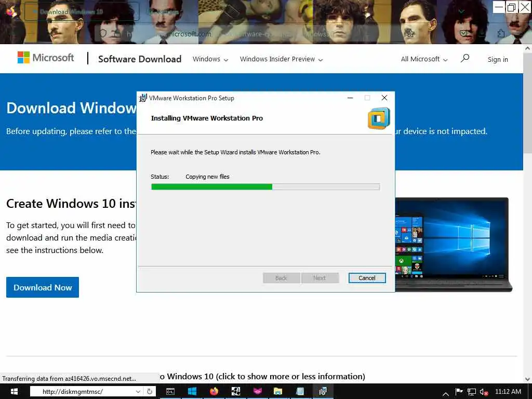Restore down the Firefox browser window
This screenshot has height=399, width=532.
coord(511,7)
